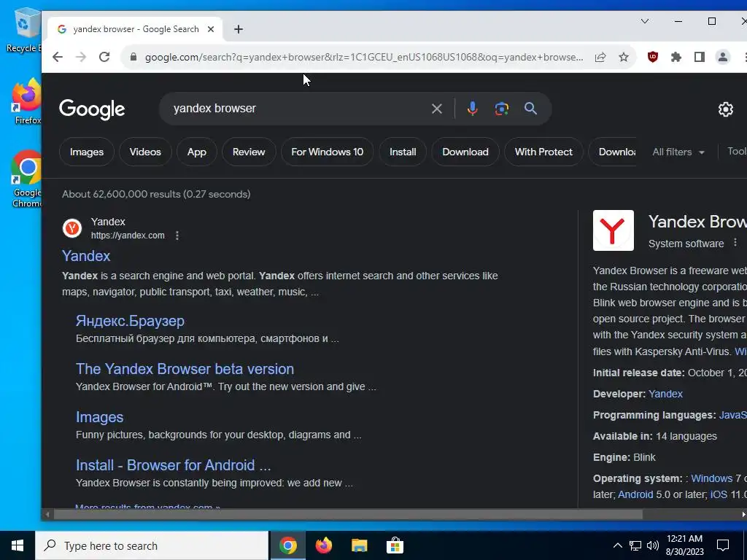Open the Yandex main result link
The image size is (747, 560).
click(86, 256)
